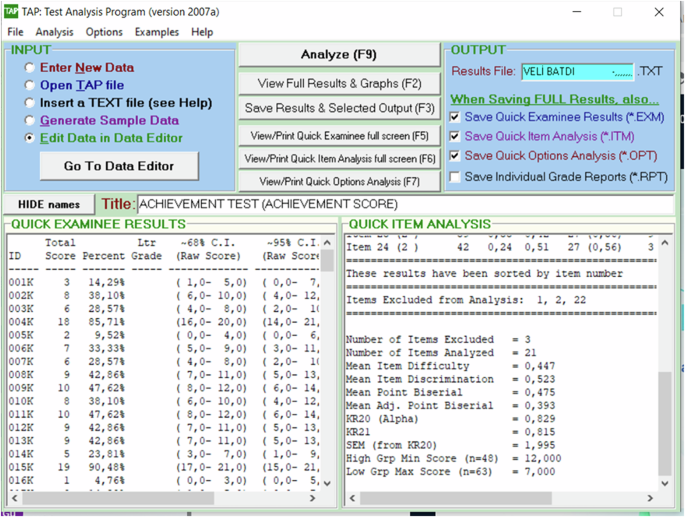Click the HIDE names button
Screen dimensions: 685x517
(x=49, y=204)
